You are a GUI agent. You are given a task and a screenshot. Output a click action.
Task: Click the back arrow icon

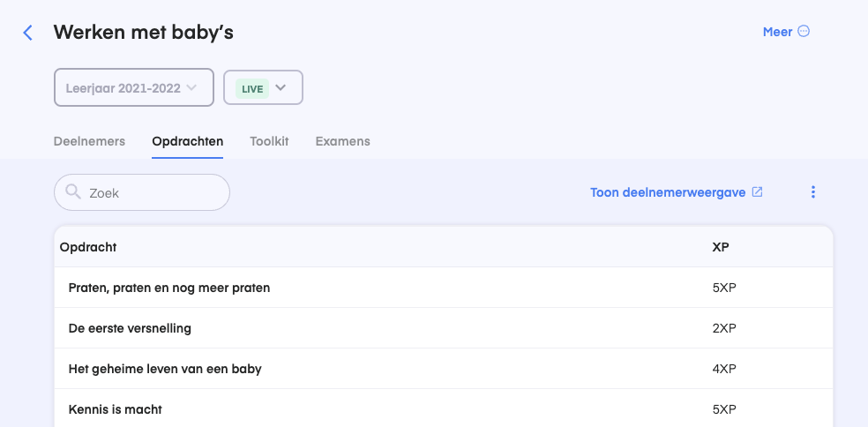tap(28, 33)
